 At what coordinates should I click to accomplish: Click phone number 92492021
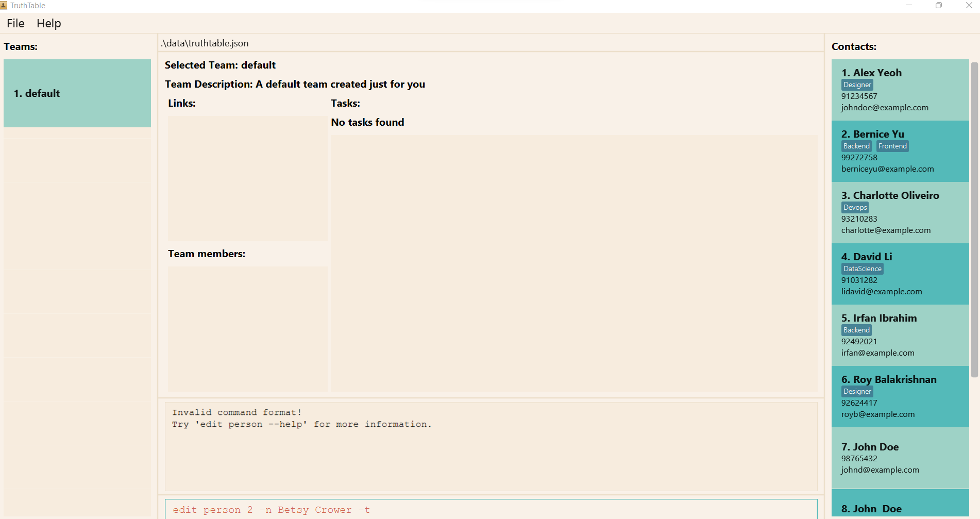(859, 342)
